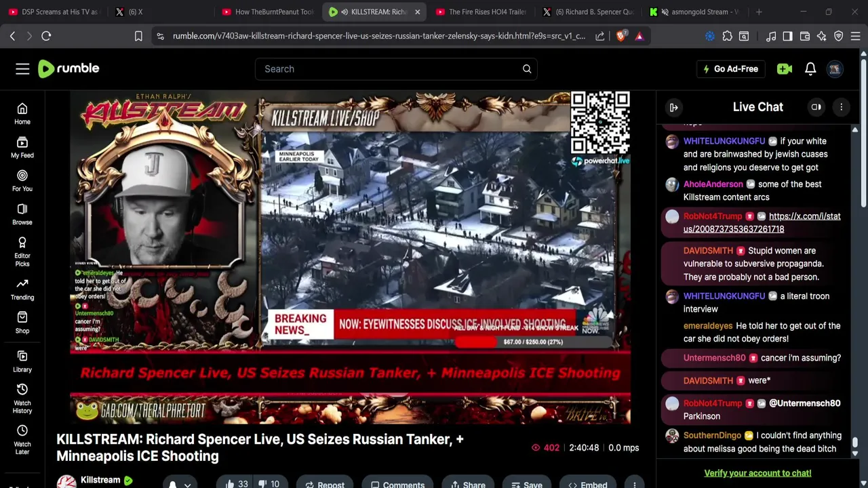Viewport: 868px width, 488px height.
Task: Open the x.com status link in chat
Action: click(762, 222)
